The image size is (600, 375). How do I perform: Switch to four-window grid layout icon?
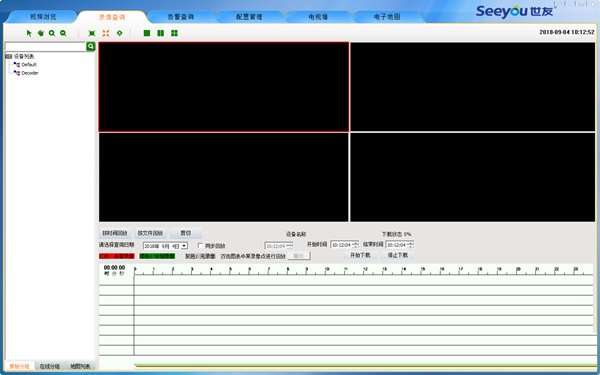(x=174, y=34)
